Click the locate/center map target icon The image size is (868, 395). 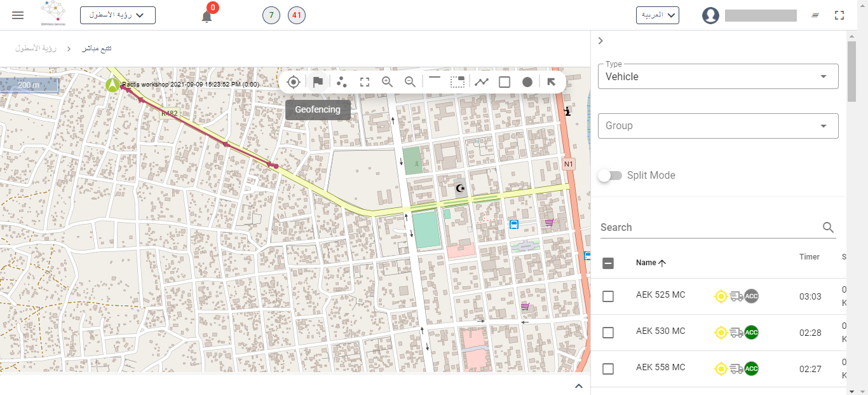pyautogui.click(x=293, y=81)
